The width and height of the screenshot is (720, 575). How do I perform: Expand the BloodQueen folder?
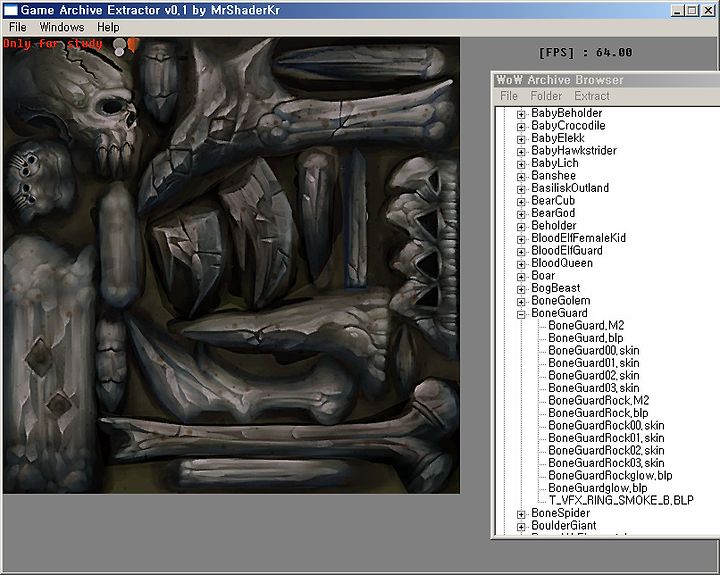[x=521, y=264]
